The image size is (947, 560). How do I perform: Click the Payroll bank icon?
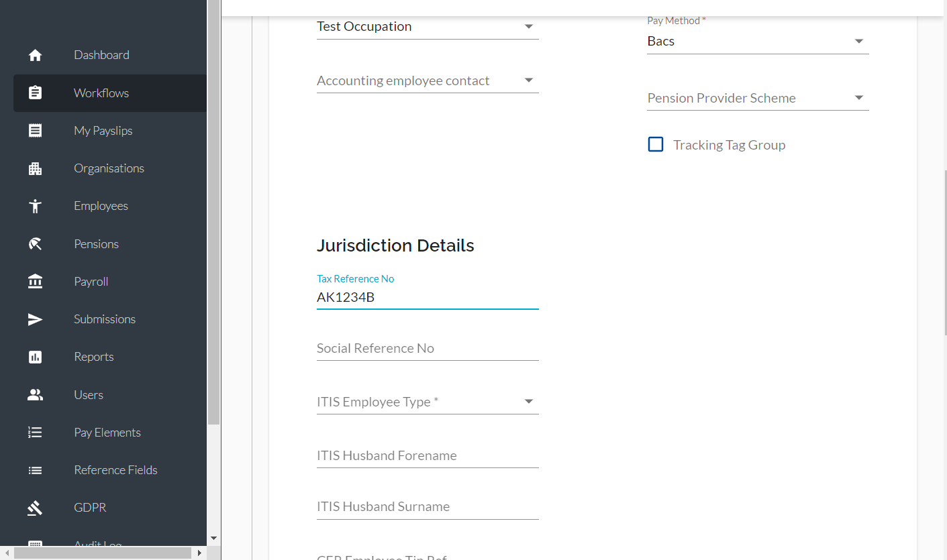(36, 282)
